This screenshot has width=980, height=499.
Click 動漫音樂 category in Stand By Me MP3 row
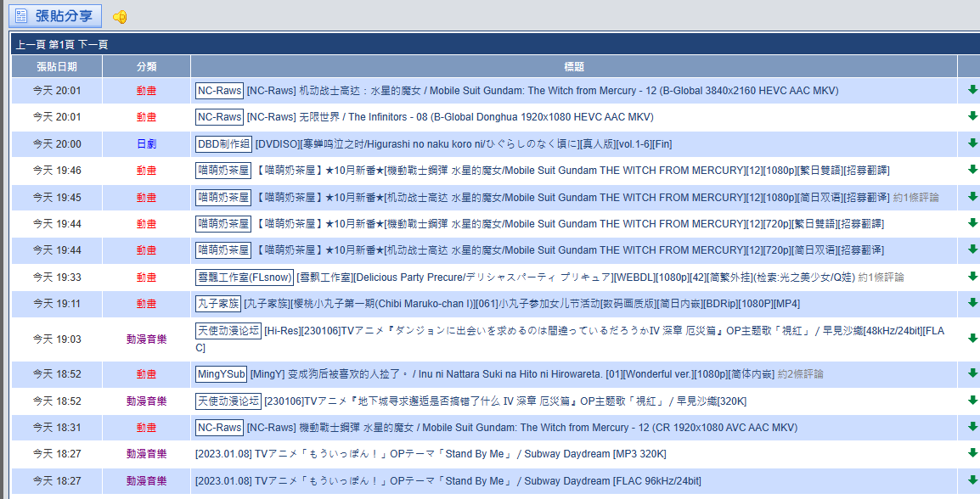pyautogui.click(x=146, y=453)
